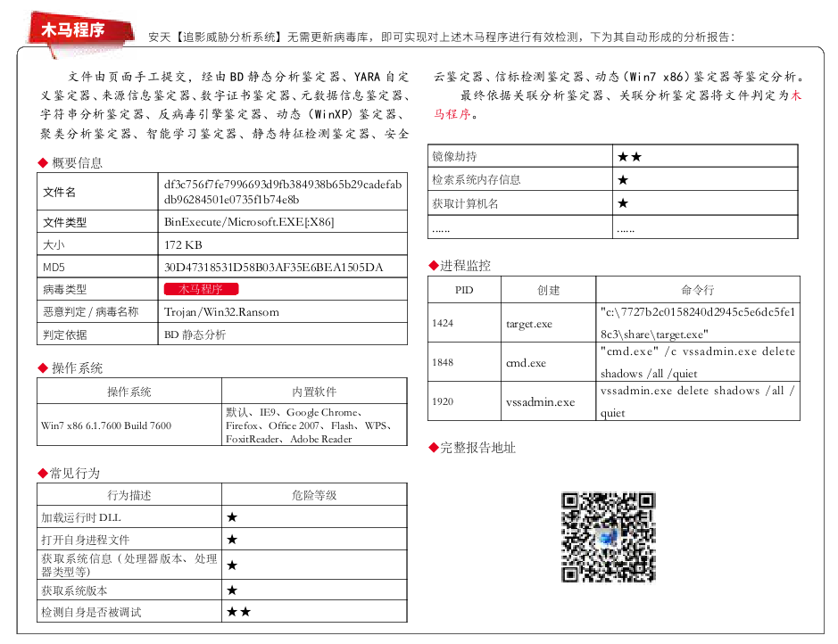Click PID 1920 in process monitor table

pos(443,401)
